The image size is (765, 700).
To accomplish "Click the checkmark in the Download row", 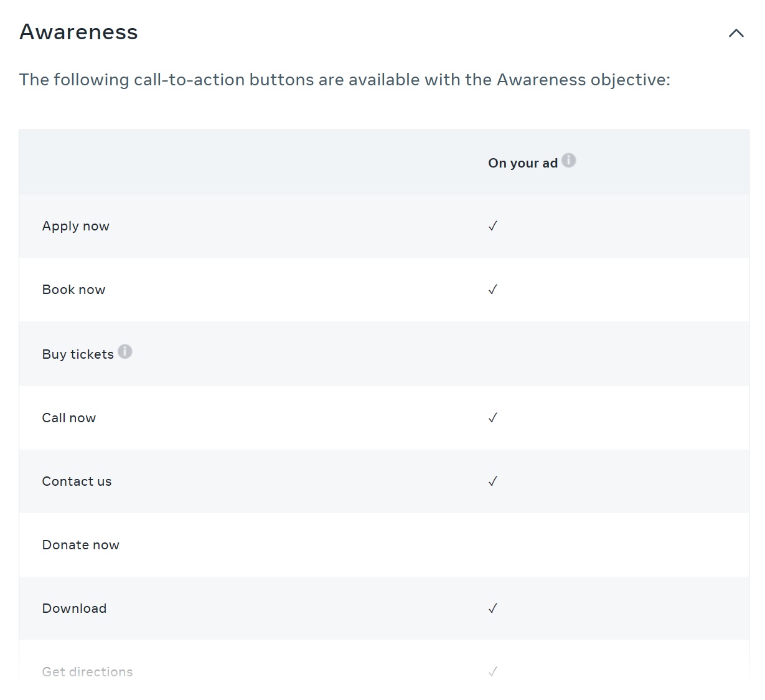I will [492, 608].
